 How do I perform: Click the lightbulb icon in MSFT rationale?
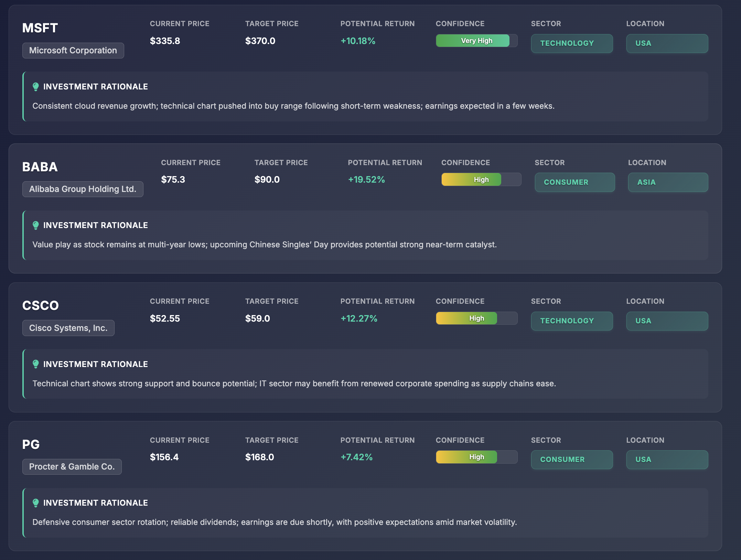35,86
